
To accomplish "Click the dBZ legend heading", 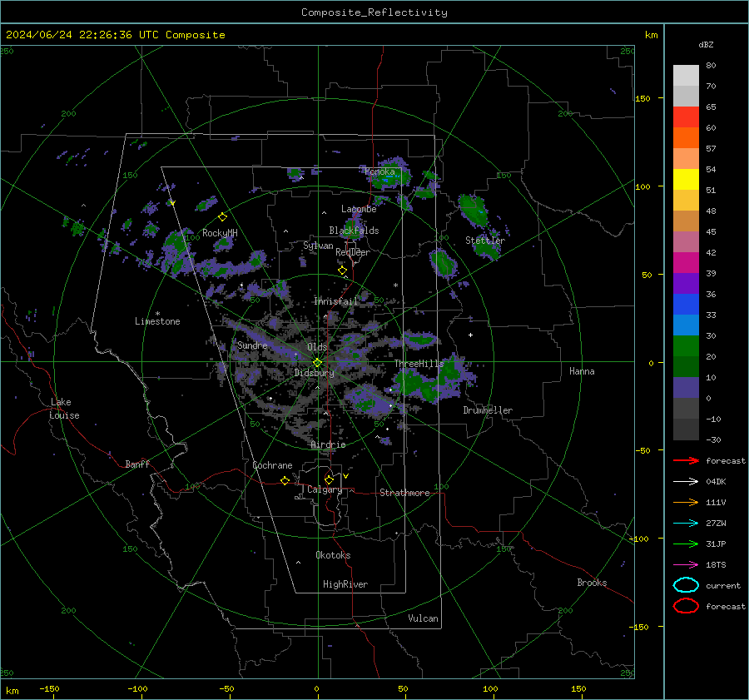I will 706,44.
